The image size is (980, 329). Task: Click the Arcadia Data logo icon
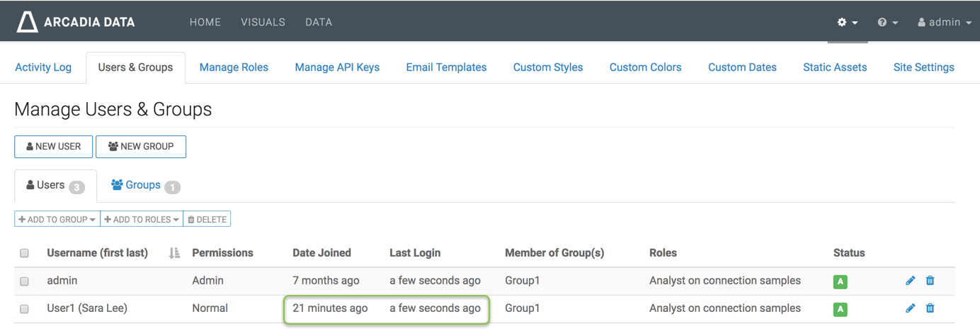[x=27, y=22]
